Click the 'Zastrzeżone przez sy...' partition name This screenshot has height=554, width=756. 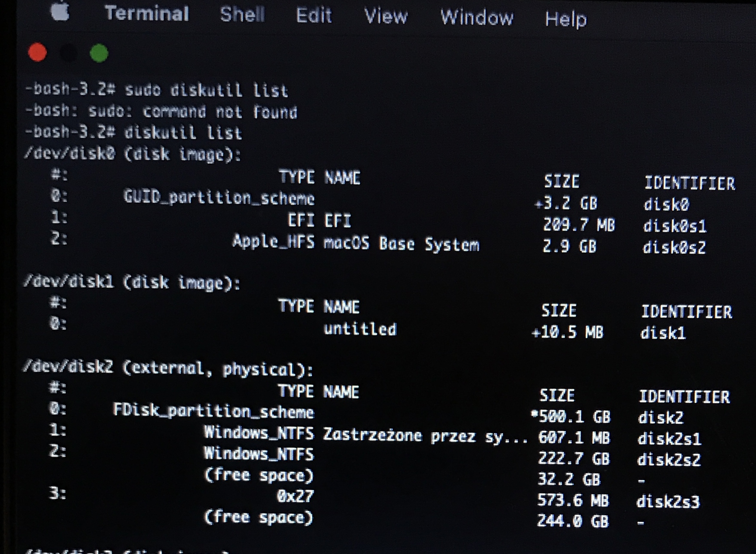[x=425, y=436]
